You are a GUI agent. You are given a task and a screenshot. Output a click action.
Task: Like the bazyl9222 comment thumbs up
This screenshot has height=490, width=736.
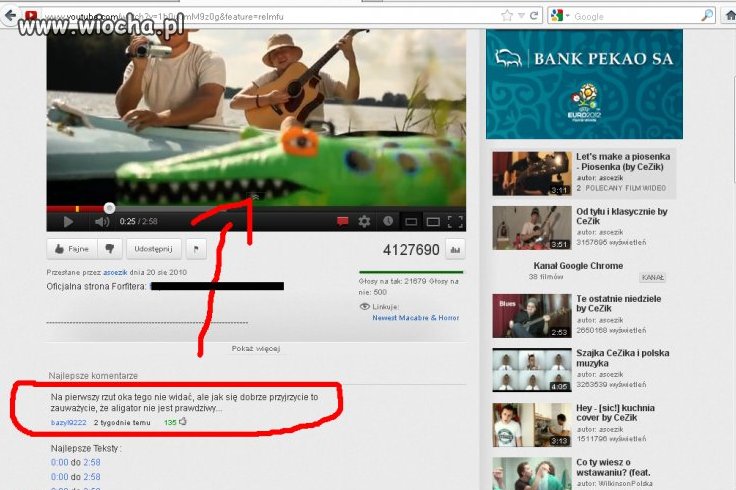[x=183, y=421]
